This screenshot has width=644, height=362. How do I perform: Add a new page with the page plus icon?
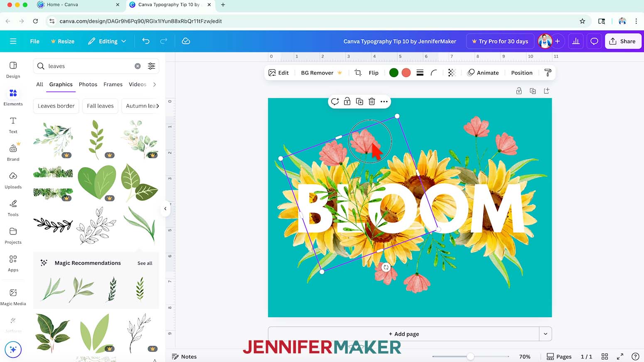click(546, 91)
